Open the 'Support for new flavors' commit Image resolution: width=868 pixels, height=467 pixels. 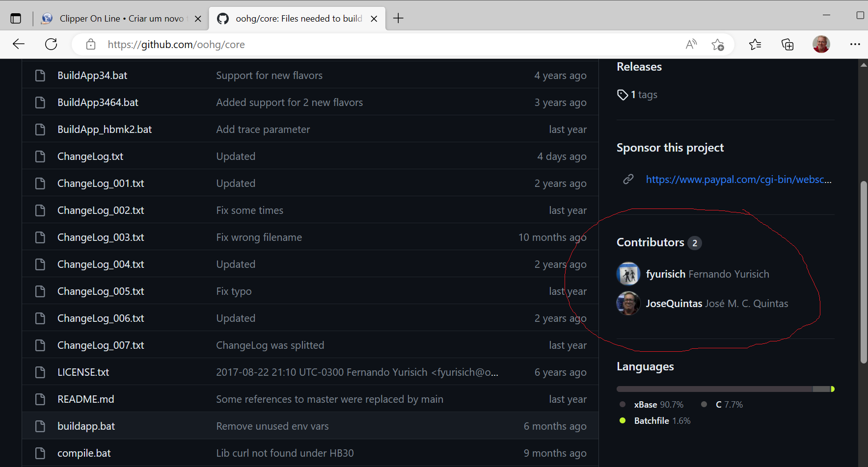click(270, 76)
